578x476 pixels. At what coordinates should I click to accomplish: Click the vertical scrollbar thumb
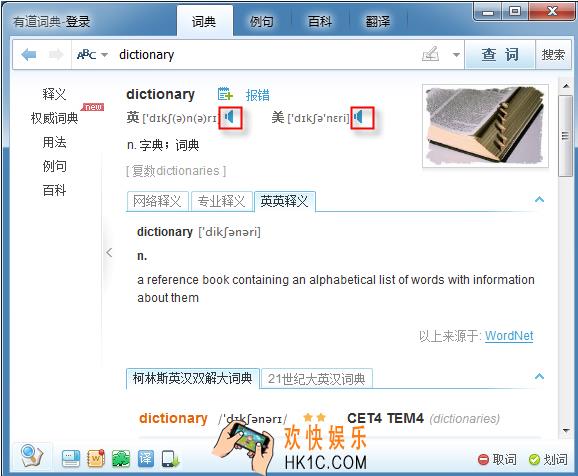tap(565, 136)
